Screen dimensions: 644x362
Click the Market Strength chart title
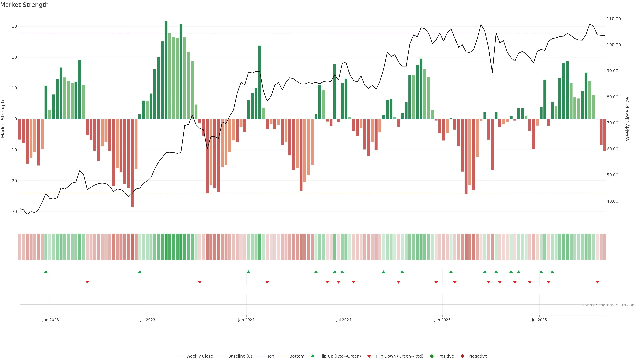pyautogui.click(x=24, y=5)
